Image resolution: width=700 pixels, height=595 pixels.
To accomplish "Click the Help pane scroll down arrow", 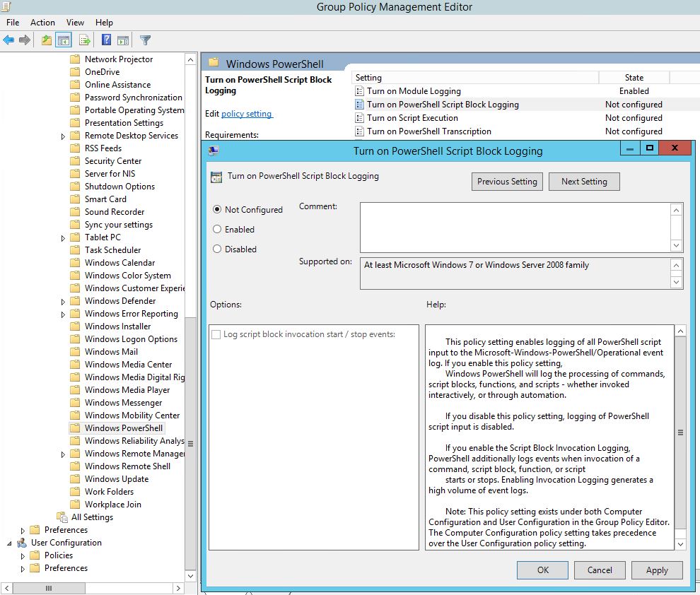I will click(x=680, y=543).
